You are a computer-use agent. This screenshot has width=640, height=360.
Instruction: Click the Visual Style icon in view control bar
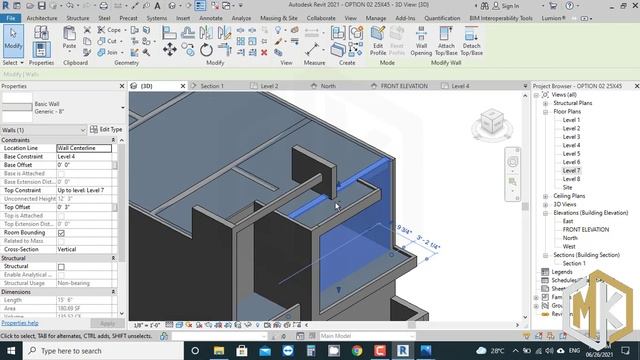[x=179, y=325]
